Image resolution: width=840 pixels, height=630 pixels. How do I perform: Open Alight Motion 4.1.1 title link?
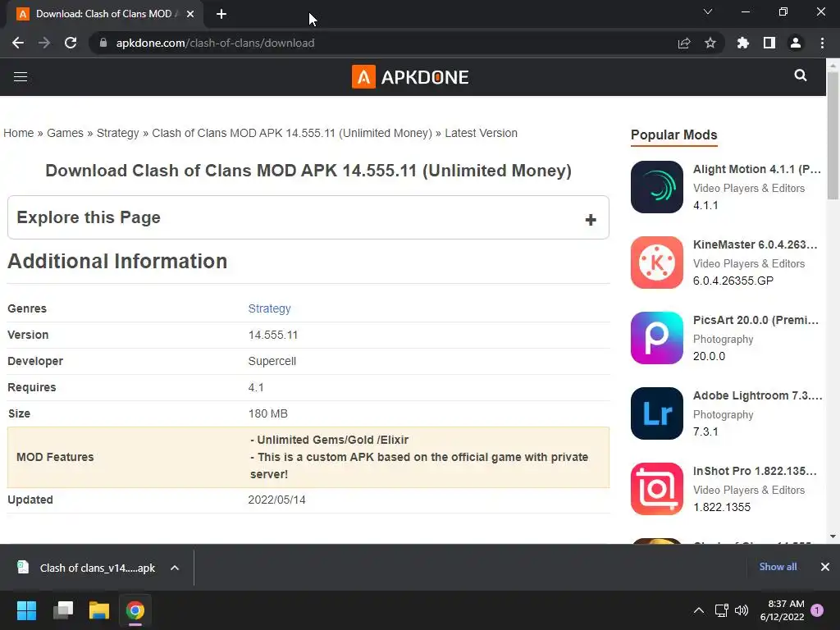pos(757,169)
